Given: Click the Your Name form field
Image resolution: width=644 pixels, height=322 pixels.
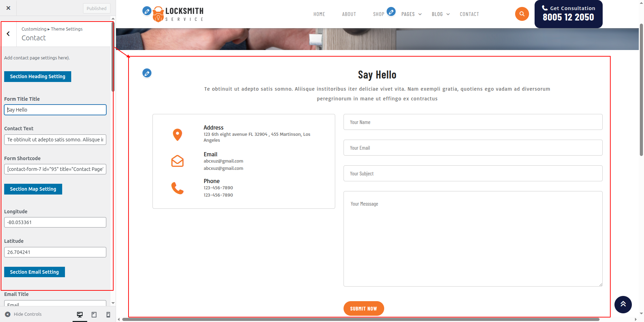Looking at the screenshot, I should [473, 122].
